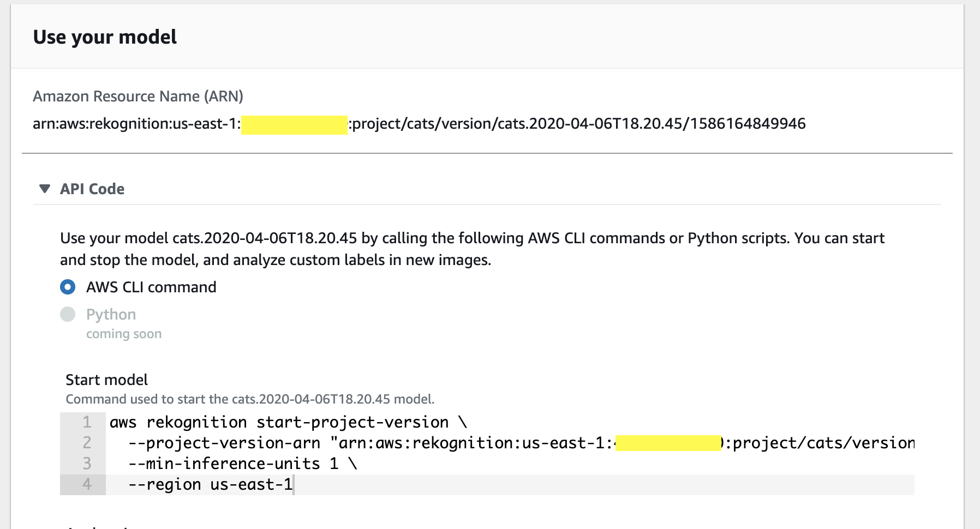Click the "Start model" heading
The image size is (980, 529).
(x=107, y=380)
